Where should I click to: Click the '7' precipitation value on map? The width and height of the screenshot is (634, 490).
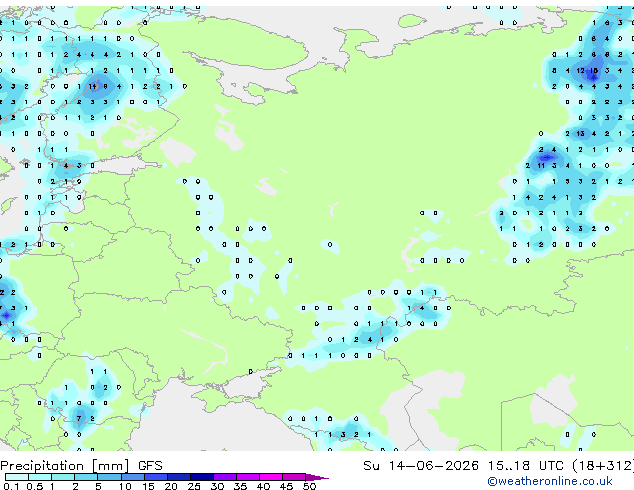(x=79, y=418)
